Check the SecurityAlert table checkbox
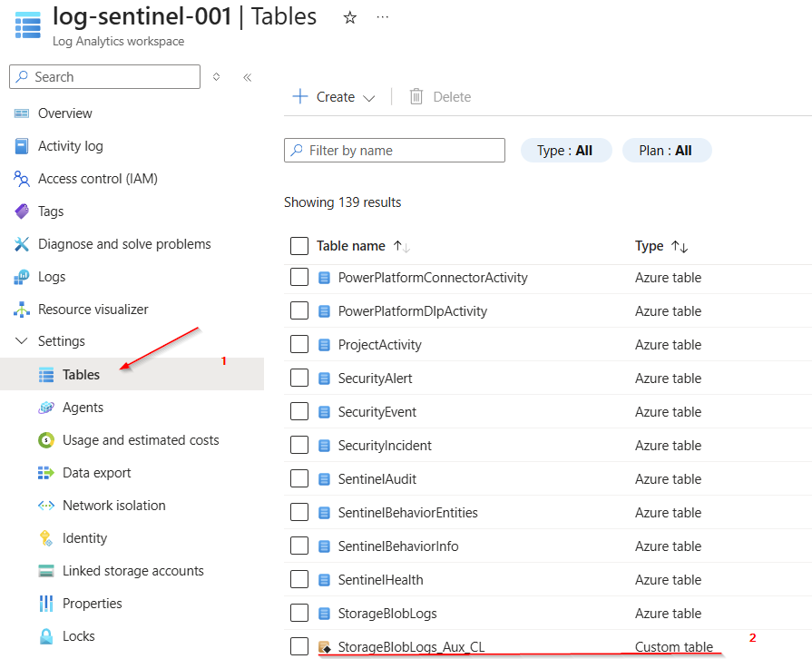 [x=299, y=379]
